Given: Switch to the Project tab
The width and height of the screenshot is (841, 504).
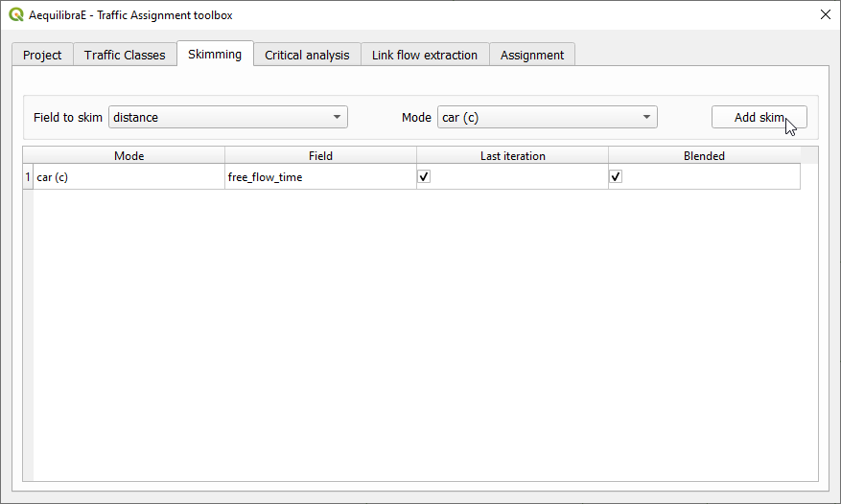Looking at the screenshot, I should pyautogui.click(x=42, y=55).
